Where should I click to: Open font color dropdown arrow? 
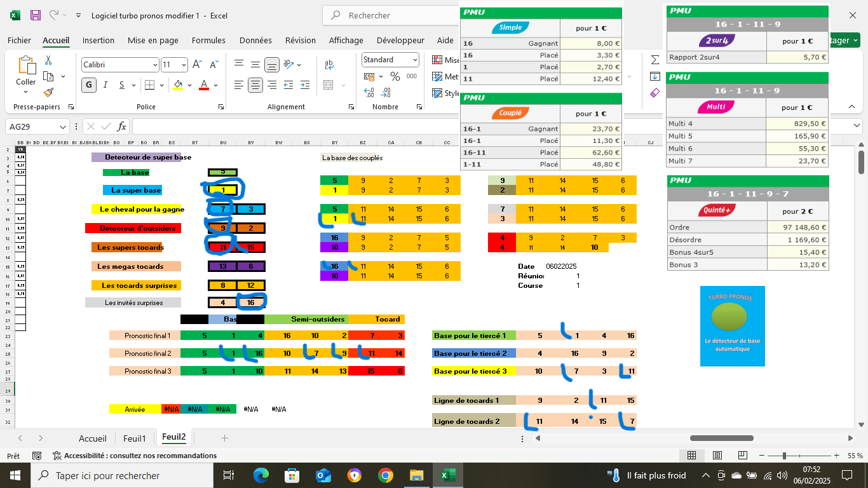tap(217, 85)
